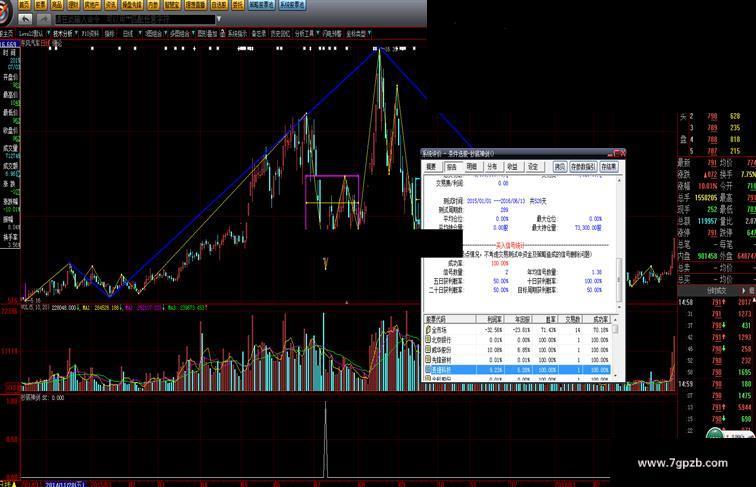Click the command input box
756x487 pixels.
pyautogui.click(x=135, y=19)
